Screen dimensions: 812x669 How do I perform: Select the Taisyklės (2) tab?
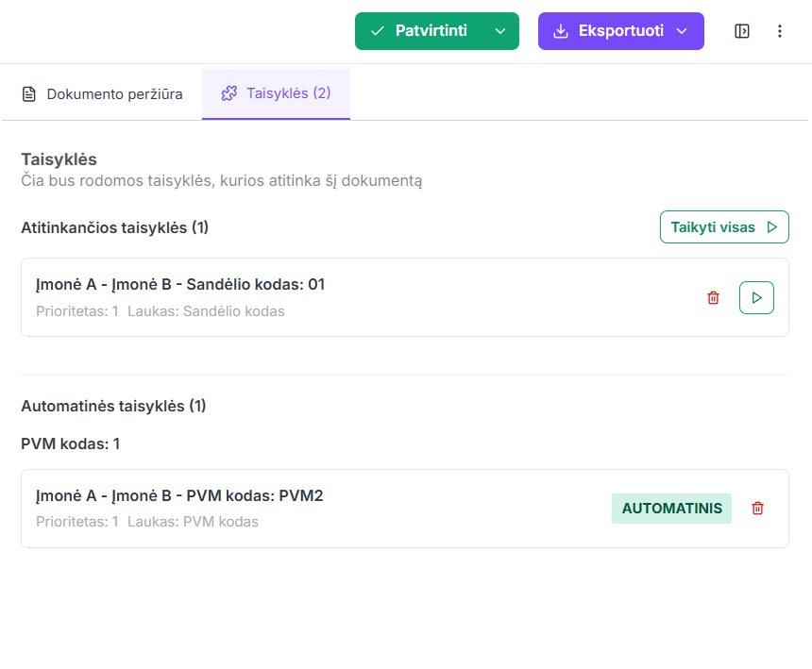coord(277,93)
